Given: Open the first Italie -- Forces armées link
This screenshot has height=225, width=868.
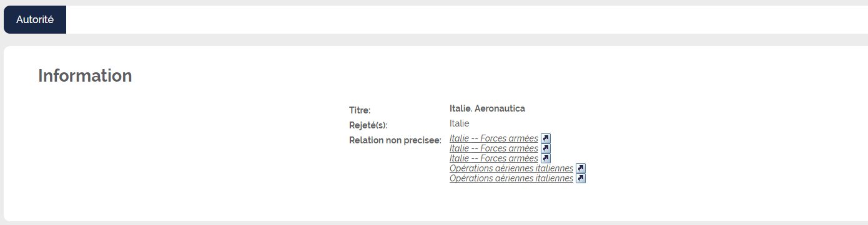Looking at the screenshot, I should pyautogui.click(x=494, y=138).
